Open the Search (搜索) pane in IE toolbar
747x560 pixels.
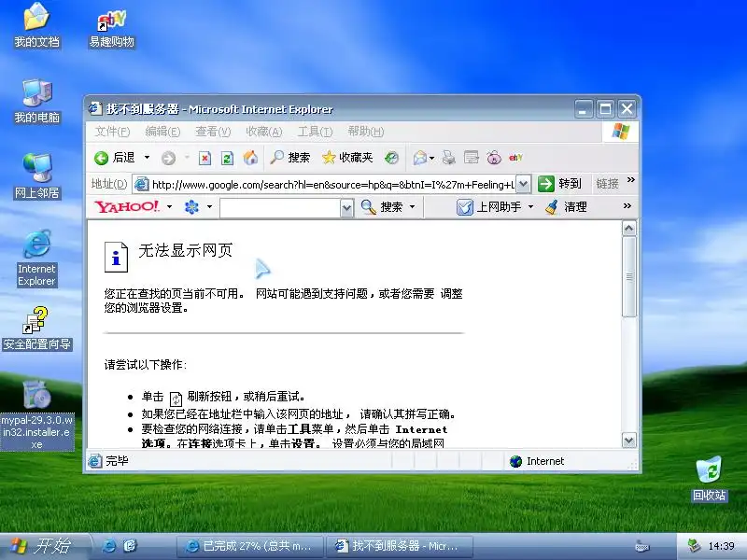290,158
